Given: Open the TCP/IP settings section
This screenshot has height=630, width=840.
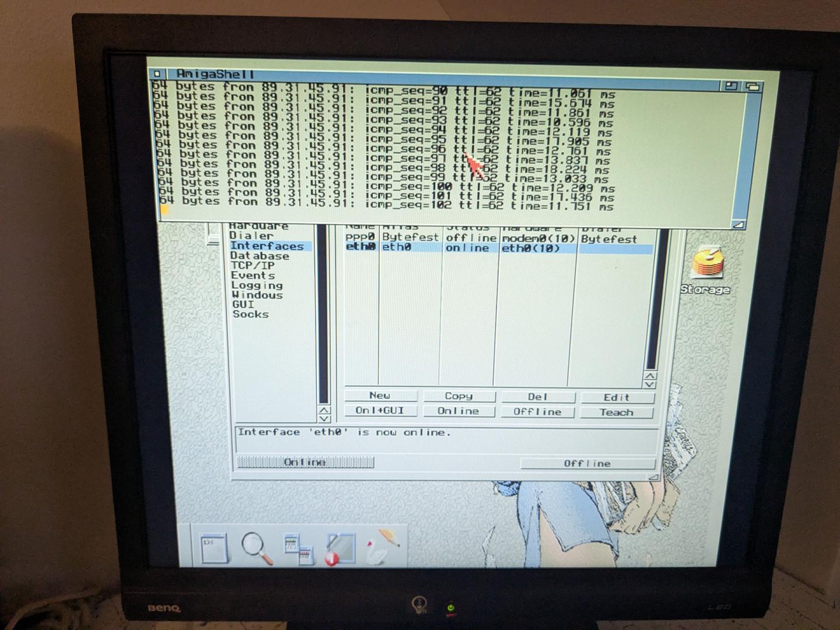Looking at the screenshot, I should point(252,265).
